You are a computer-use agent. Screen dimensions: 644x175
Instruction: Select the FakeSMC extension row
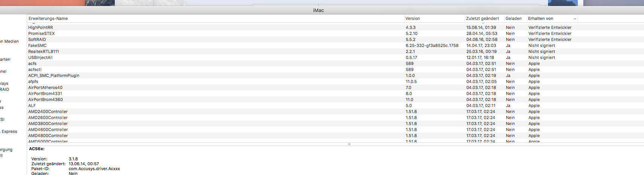tap(335, 45)
